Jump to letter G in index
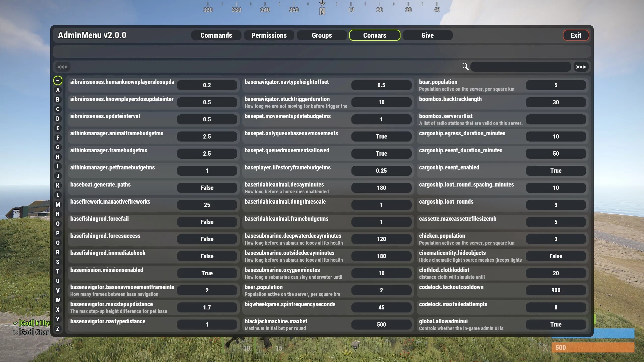The height and width of the screenshot is (362, 644). [58, 147]
